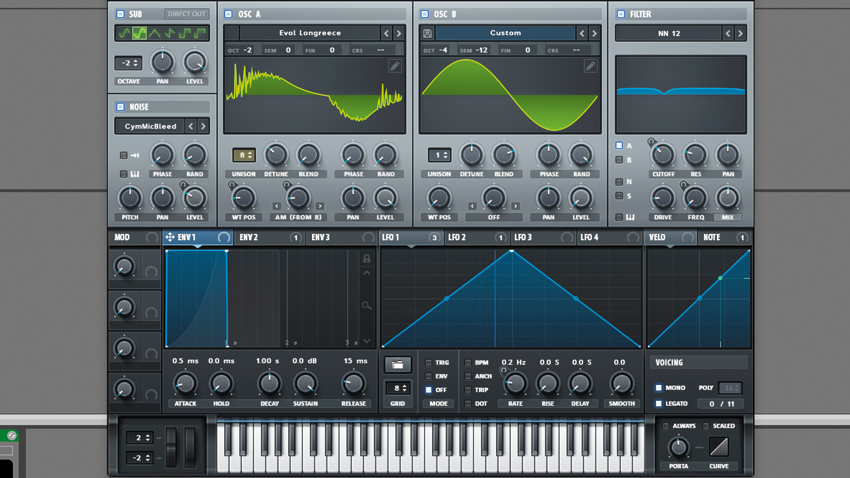Click the envelope zoom magnifier icon
Image resolution: width=850 pixels, height=478 pixels.
pyautogui.click(x=366, y=306)
